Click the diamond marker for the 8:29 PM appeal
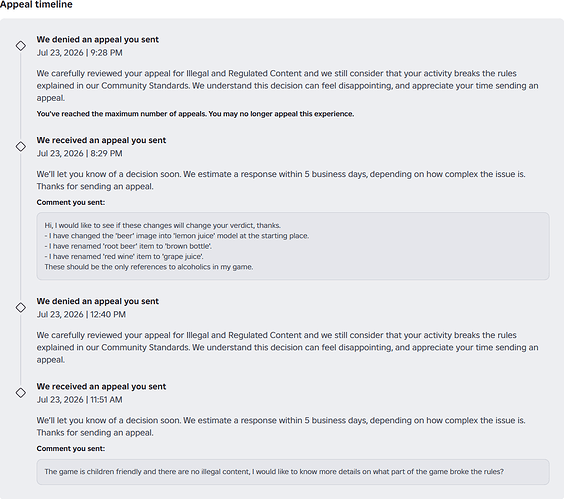 tap(21, 146)
